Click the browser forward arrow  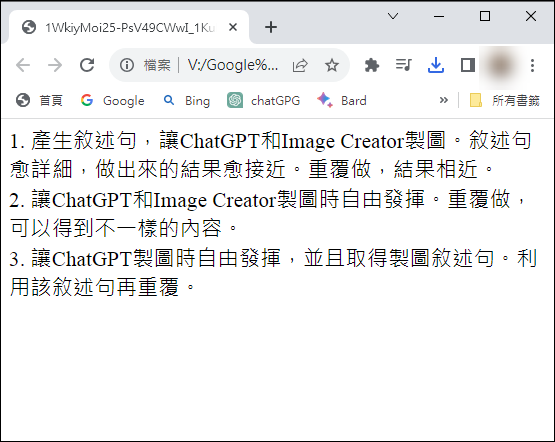pyautogui.click(x=55, y=65)
